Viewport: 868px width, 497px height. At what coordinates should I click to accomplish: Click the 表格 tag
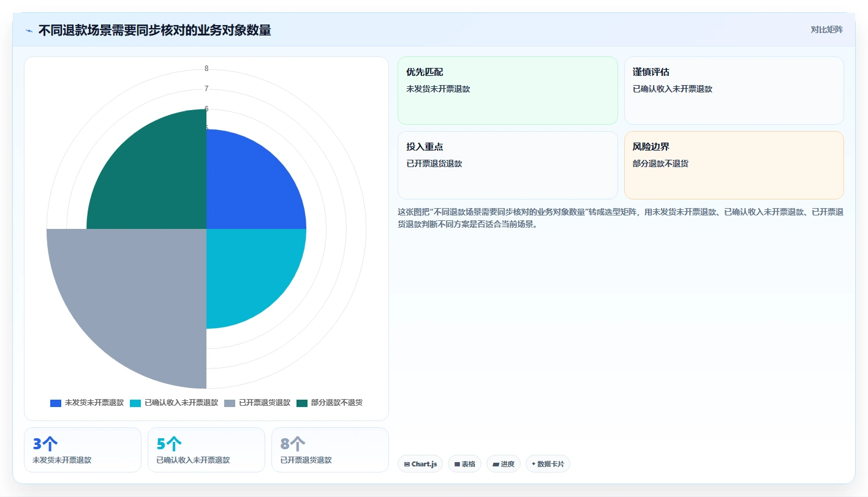coord(465,464)
